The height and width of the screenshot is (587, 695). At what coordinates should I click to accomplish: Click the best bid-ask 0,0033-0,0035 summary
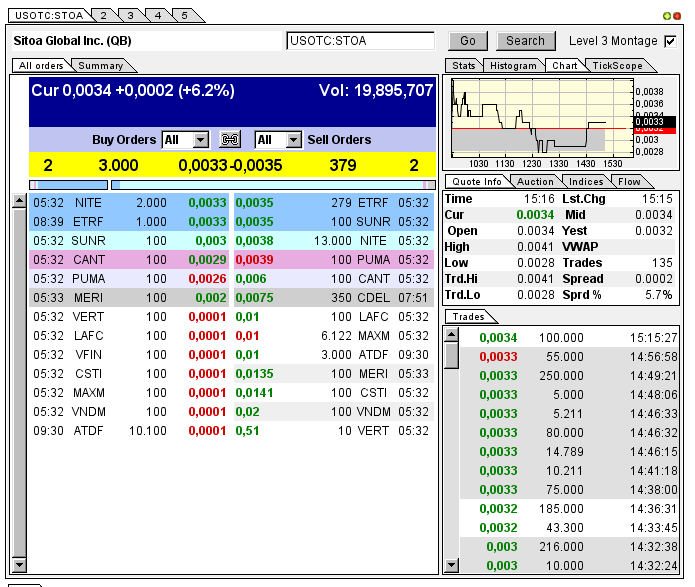point(230,165)
